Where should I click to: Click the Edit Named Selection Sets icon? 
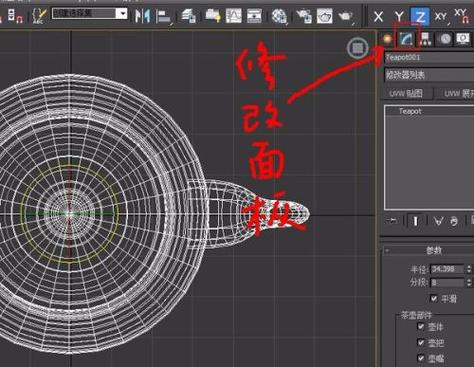[40, 16]
